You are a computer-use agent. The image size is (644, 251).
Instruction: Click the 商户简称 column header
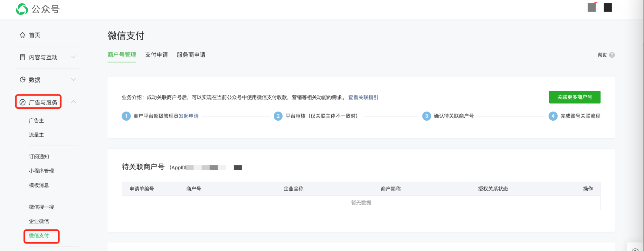coord(391,189)
